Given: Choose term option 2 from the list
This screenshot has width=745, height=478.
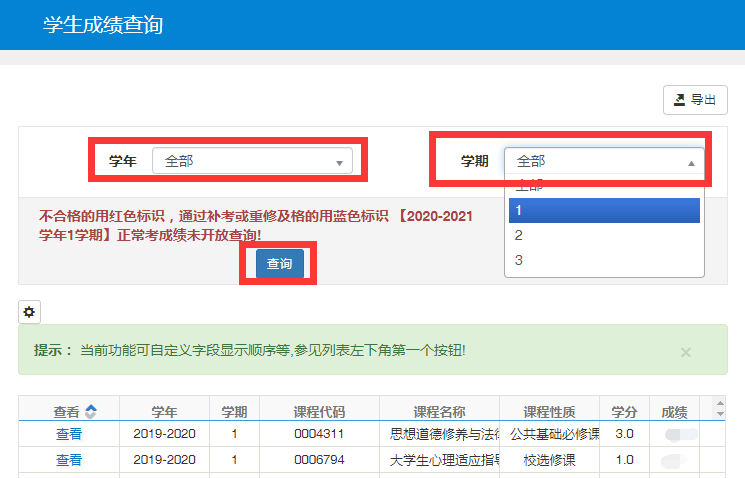Looking at the screenshot, I should [604, 235].
